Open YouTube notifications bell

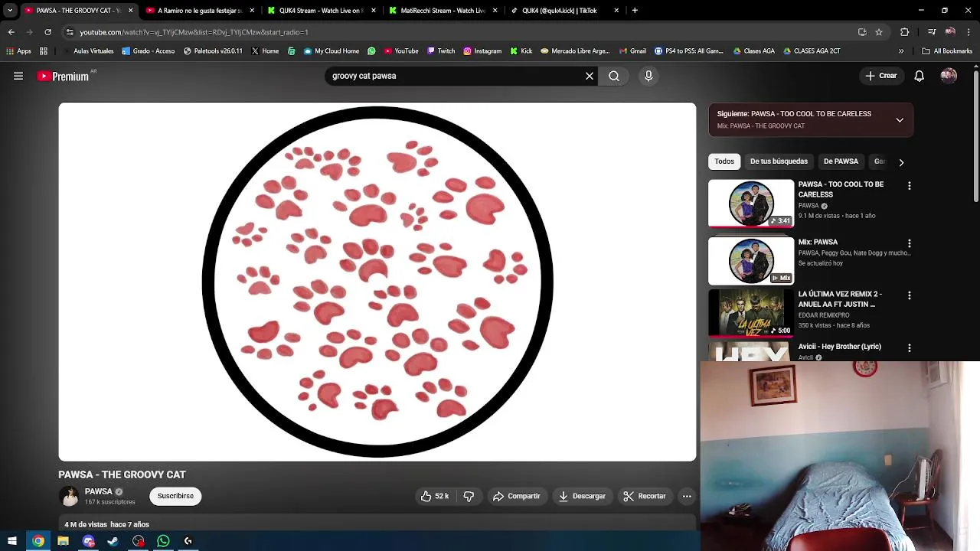[920, 76]
